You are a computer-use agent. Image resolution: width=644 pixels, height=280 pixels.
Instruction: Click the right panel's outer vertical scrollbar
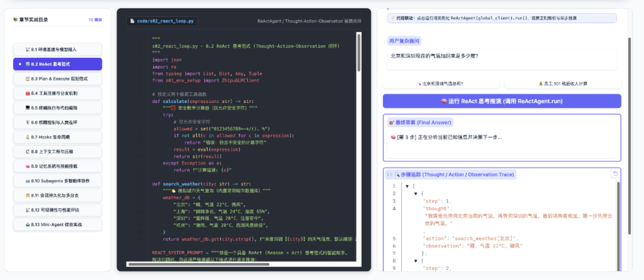point(629,136)
